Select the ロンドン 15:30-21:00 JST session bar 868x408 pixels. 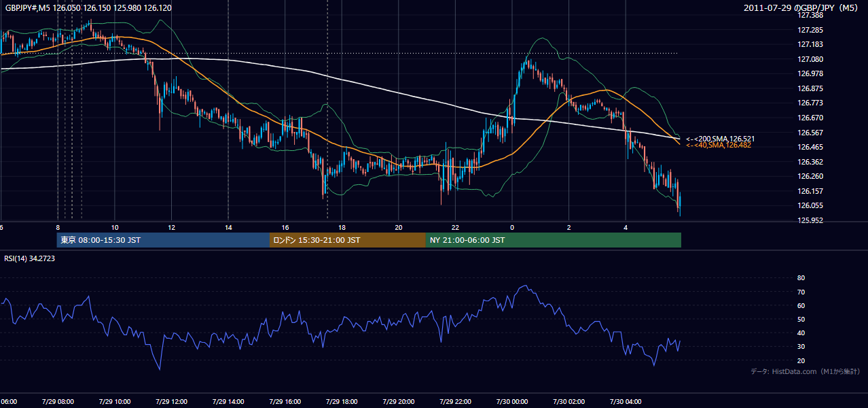click(x=348, y=240)
